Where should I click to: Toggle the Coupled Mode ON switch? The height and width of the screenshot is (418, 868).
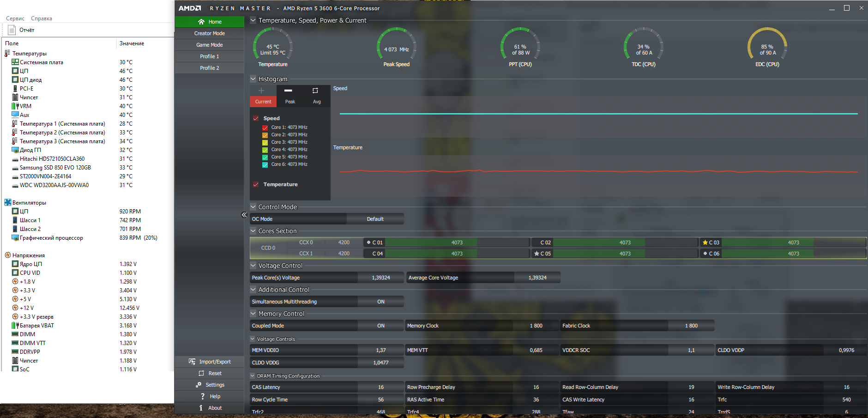pyautogui.click(x=381, y=326)
